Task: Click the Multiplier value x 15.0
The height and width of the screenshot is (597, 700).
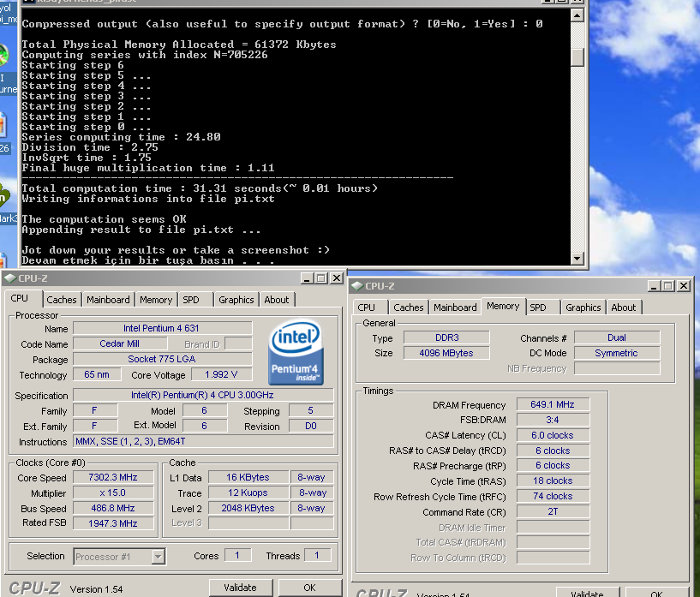Action: click(x=113, y=493)
